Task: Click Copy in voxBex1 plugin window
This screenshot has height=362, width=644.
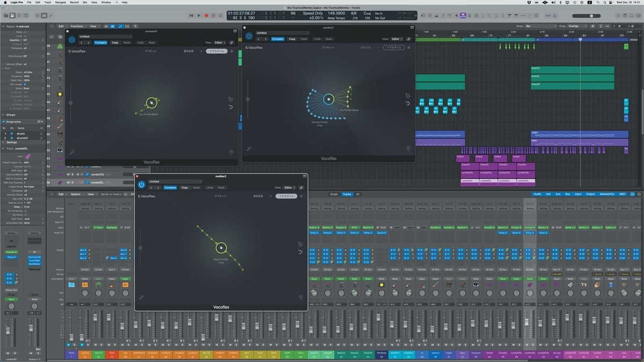Action: click(292, 39)
